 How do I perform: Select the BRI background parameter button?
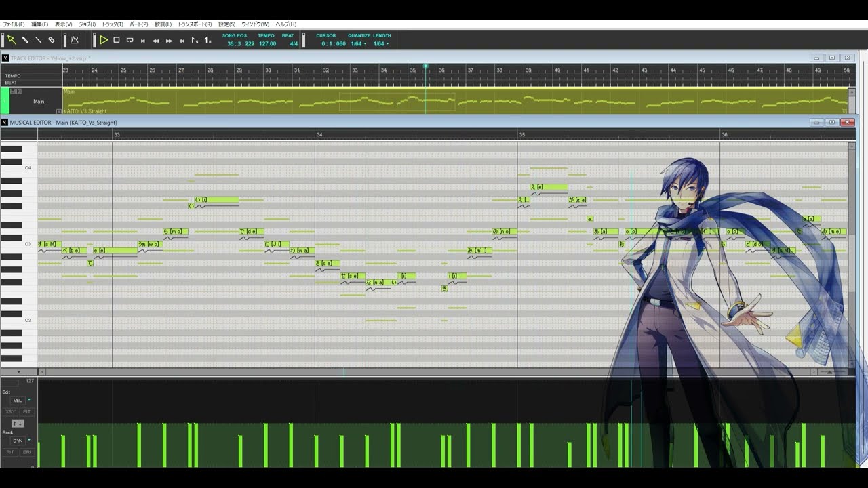pyautogui.click(x=26, y=452)
